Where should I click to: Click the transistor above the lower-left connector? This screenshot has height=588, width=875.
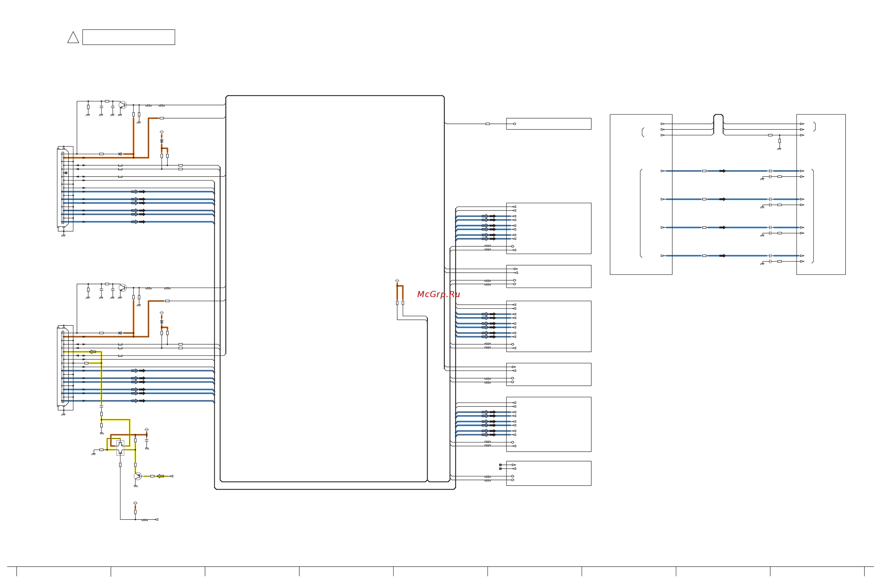[x=123, y=288]
